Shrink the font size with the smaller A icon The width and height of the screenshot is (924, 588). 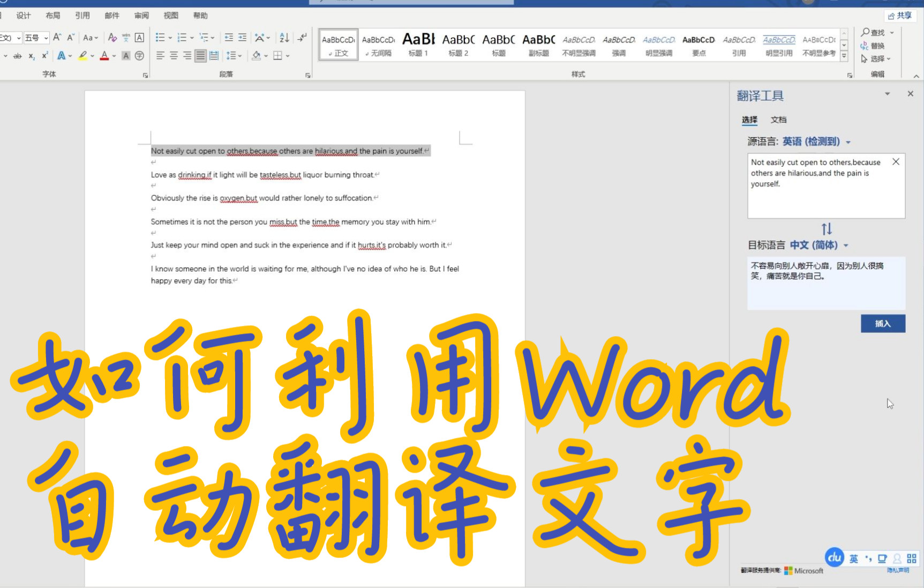tap(71, 38)
